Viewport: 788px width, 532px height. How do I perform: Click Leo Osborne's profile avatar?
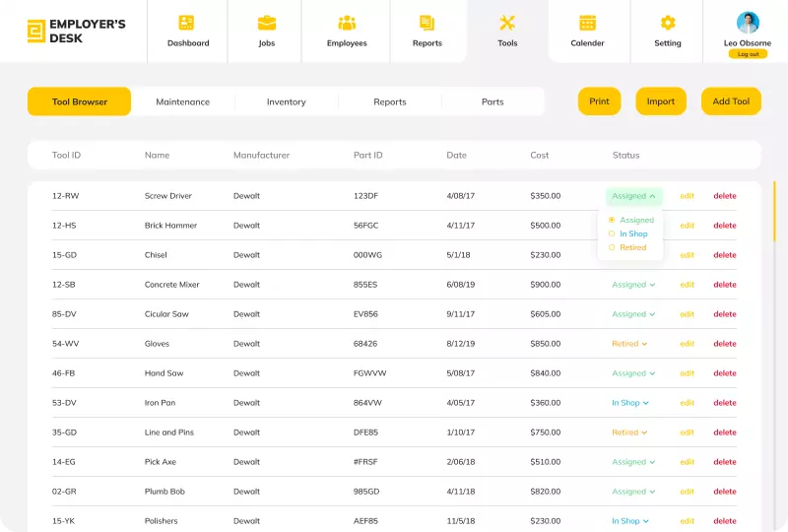(x=748, y=23)
